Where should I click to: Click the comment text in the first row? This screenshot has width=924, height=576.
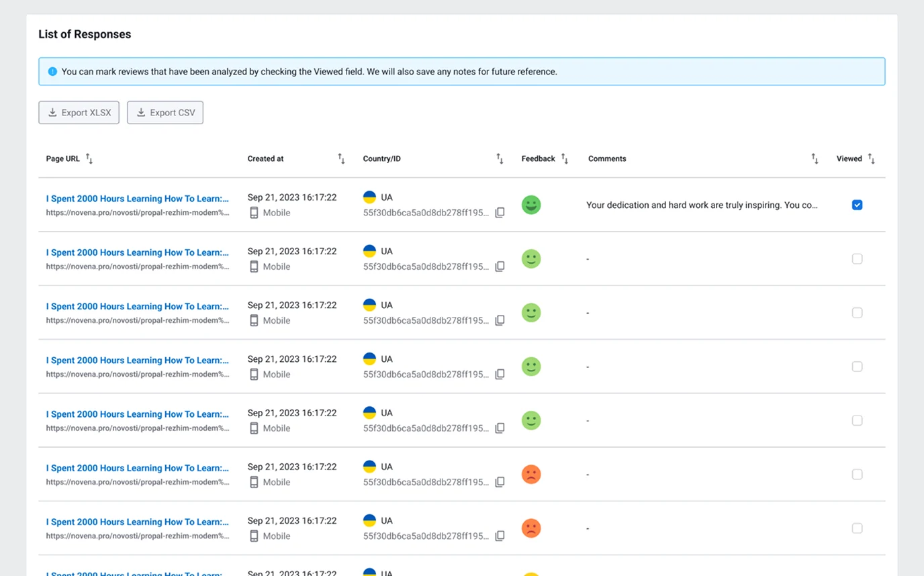[702, 205]
